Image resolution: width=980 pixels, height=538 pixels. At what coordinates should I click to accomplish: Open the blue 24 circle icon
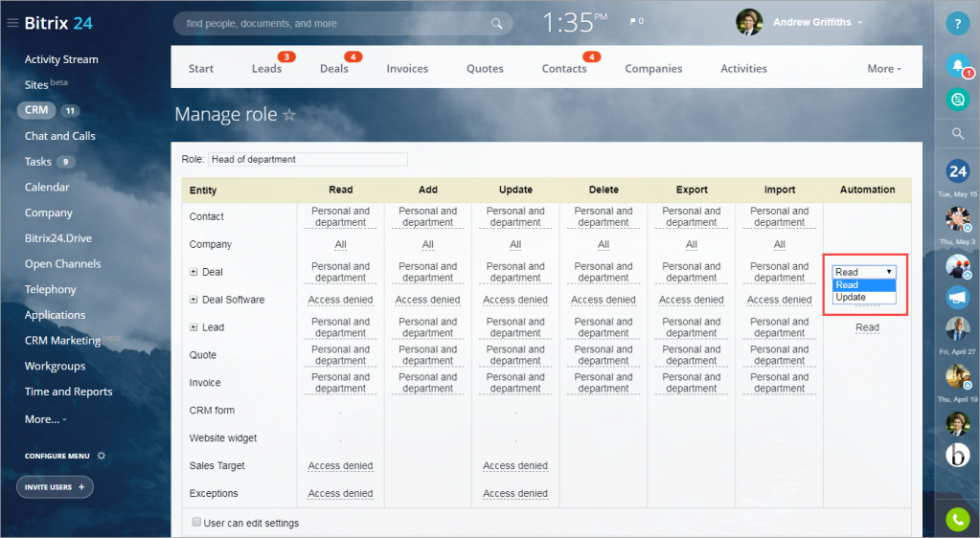tap(958, 170)
